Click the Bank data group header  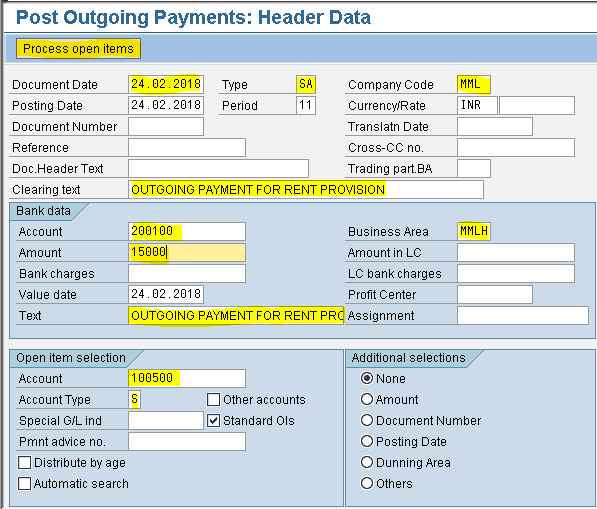tap(43, 211)
